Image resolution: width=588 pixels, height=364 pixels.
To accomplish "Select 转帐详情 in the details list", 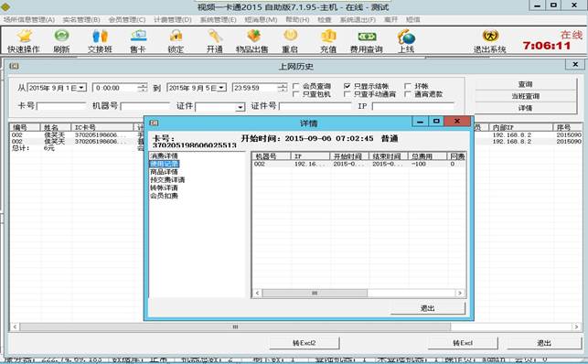I will point(164,187).
